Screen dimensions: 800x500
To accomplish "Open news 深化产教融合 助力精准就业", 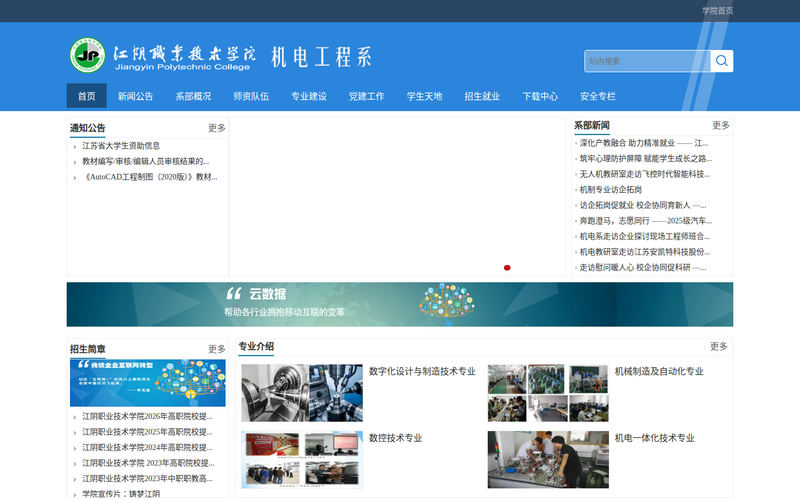I will [643, 143].
